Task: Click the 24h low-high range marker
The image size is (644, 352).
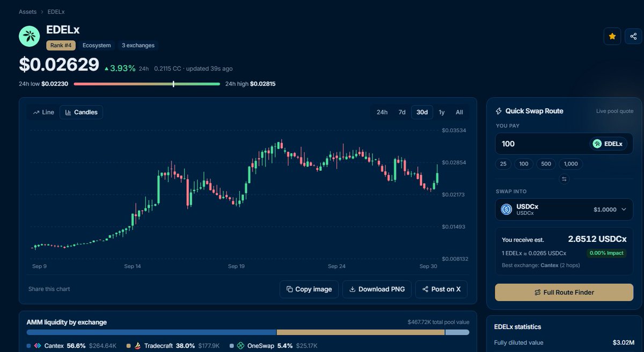Action: (x=173, y=84)
